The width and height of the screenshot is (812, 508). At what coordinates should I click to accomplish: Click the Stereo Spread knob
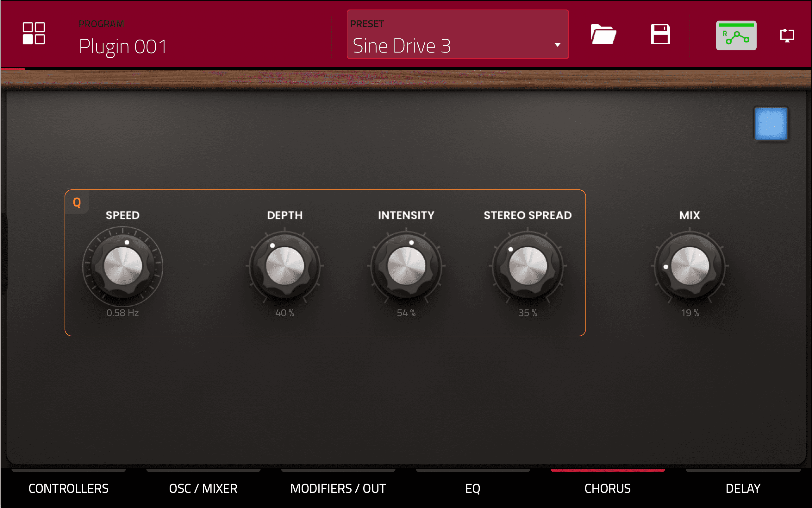[x=528, y=266]
